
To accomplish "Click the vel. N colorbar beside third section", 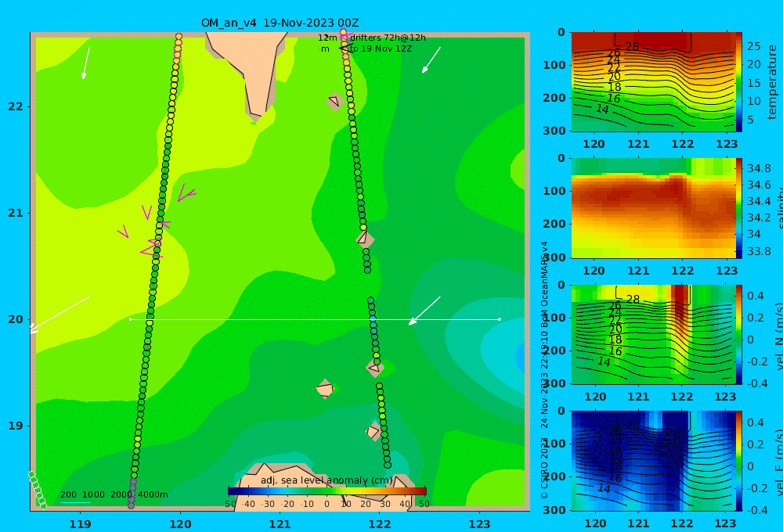I will tap(739, 334).
